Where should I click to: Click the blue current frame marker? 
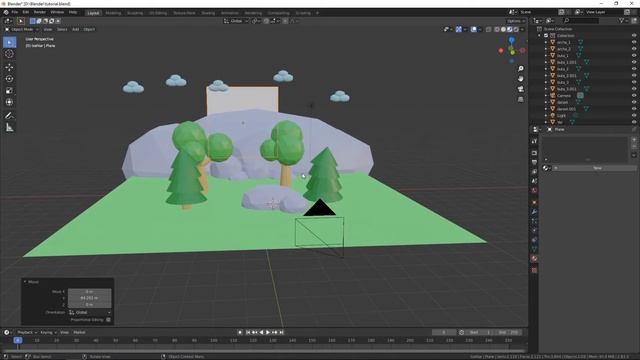point(18,340)
